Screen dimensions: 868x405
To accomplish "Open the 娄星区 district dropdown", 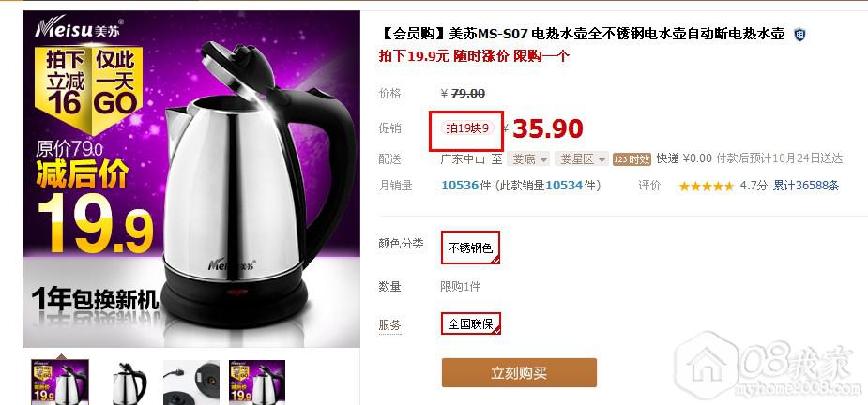I will (581, 159).
